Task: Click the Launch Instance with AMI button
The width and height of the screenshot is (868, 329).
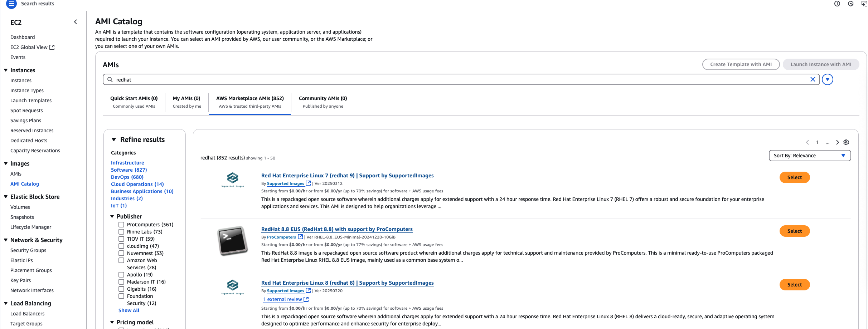Action: pyautogui.click(x=820, y=64)
